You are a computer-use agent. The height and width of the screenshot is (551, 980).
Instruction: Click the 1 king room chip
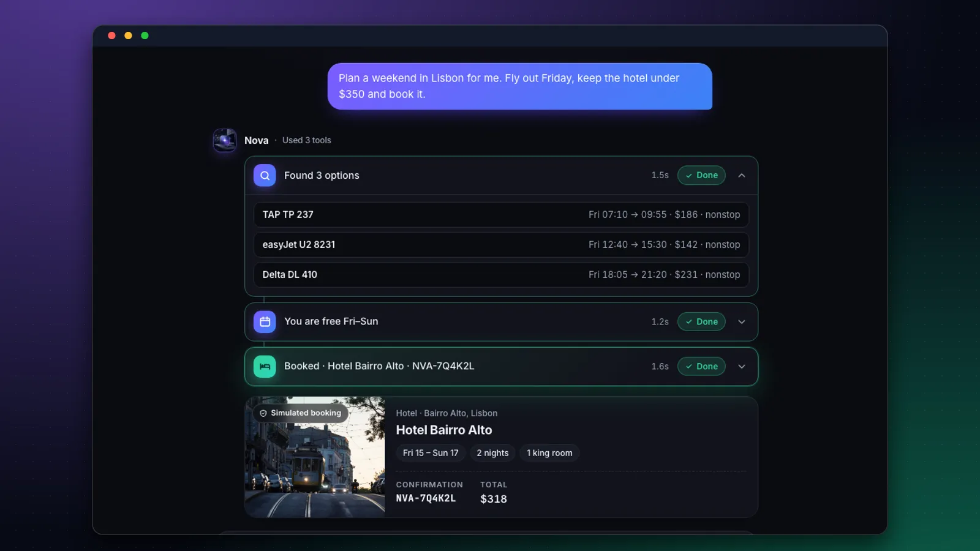[x=549, y=453]
